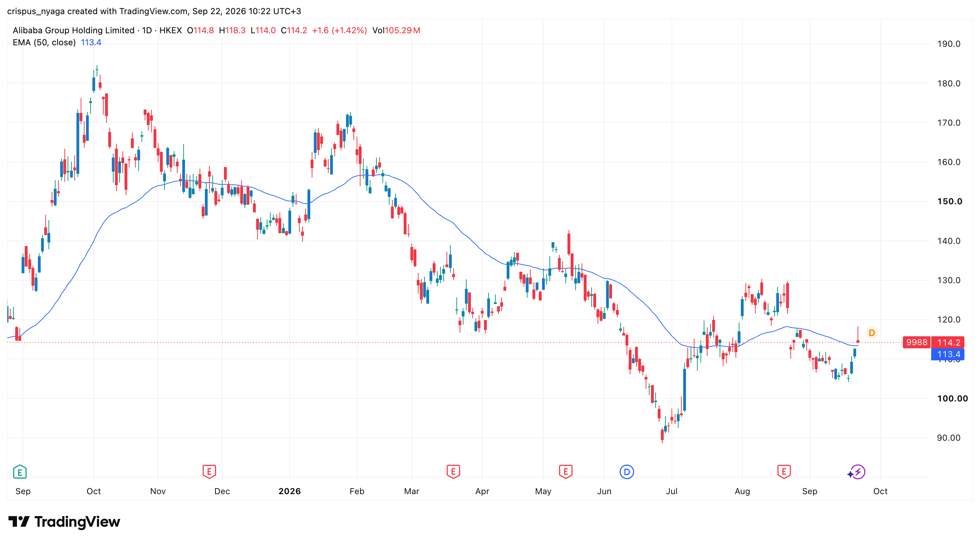Screen dimensions: 980x543
Task: Select the red earnings marker after Mar
Action: click(453, 472)
